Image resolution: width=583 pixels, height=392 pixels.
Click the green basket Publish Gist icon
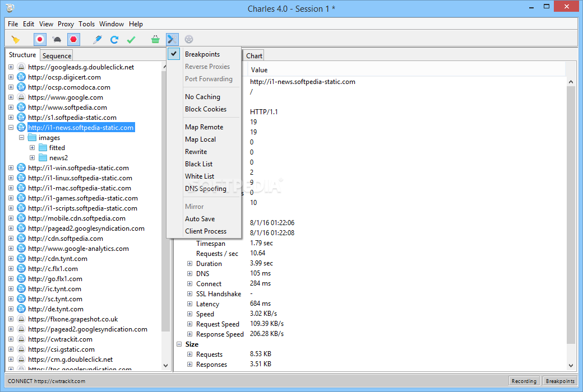point(155,39)
